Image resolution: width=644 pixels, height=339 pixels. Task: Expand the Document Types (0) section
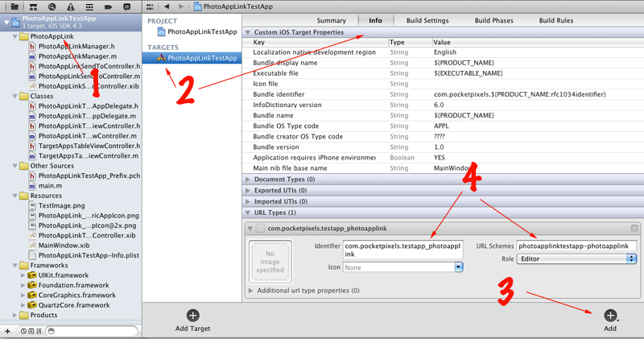tap(248, 180)
